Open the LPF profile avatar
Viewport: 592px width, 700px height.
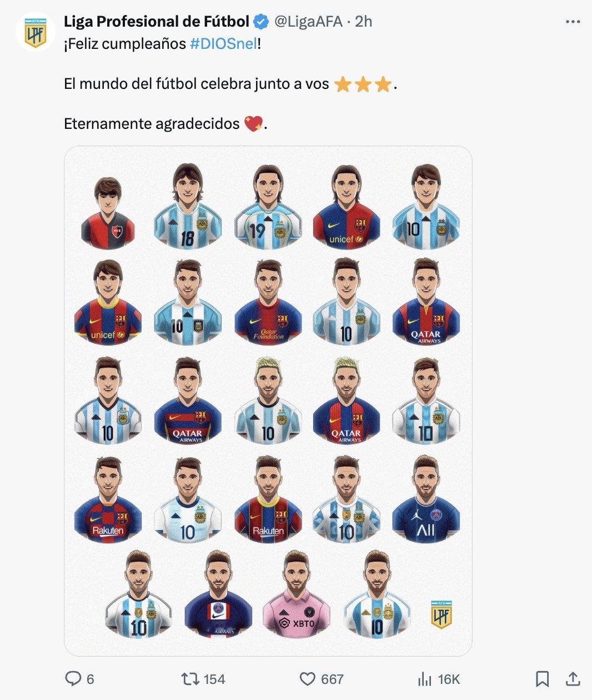tap(36, 32)
